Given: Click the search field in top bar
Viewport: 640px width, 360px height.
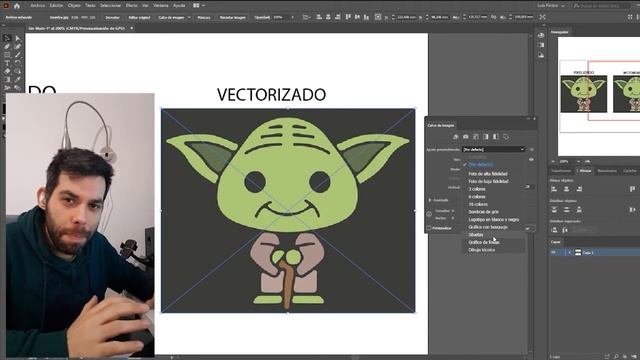Looking at the screenshot, I should click(x=603, y=6).
